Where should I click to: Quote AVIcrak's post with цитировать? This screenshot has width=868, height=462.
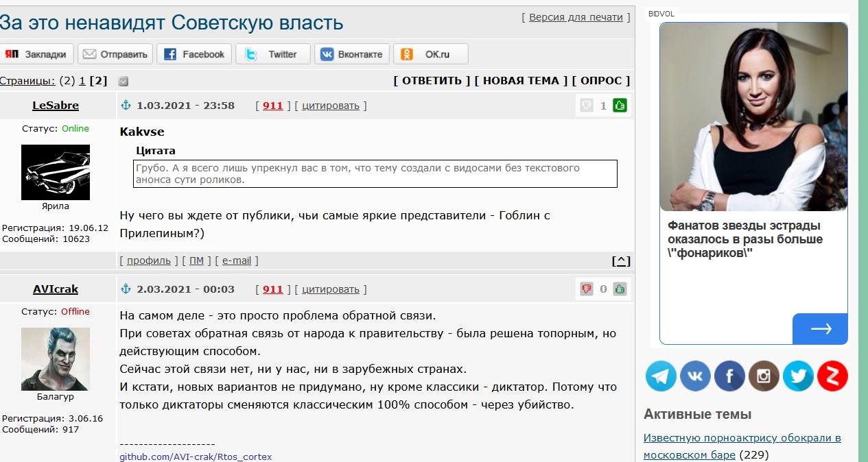pyautogui.click(x=331, y=289)
